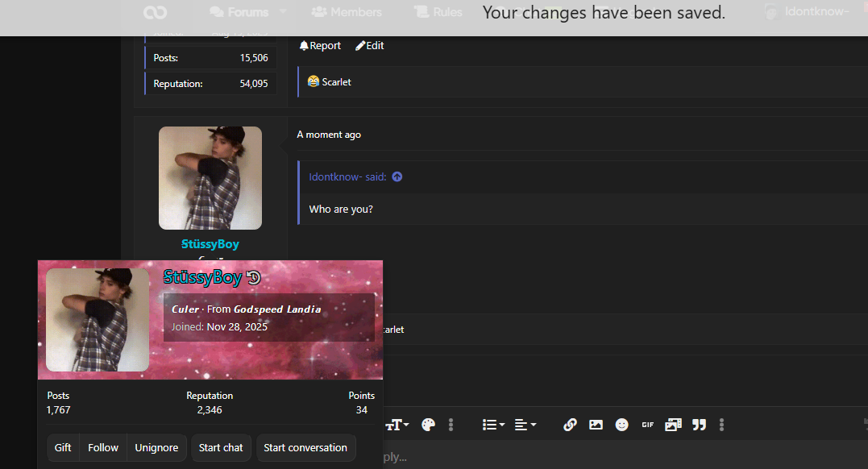Viewport: 868px width, 469px height.
Task: Follow StüssyBoy from the profile card
Action: (103, 447)
